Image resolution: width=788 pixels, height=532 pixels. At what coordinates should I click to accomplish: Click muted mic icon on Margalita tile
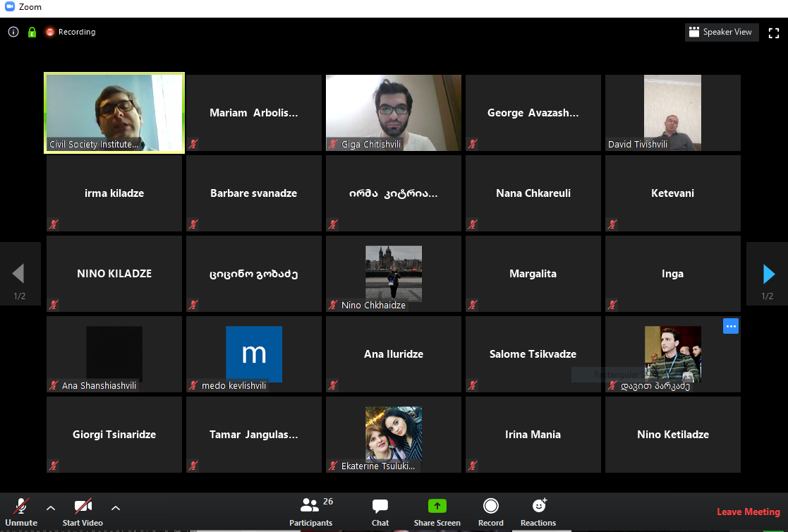coord(473,305)
